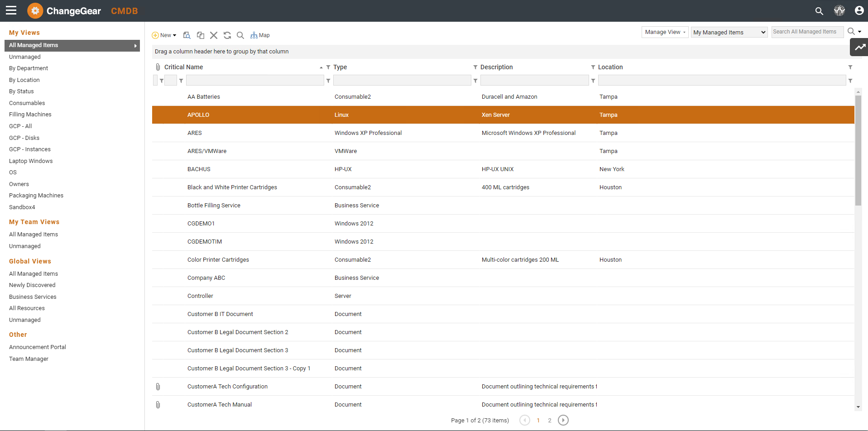
Task: Open the My Managed Items combo box
Action: 729,32
